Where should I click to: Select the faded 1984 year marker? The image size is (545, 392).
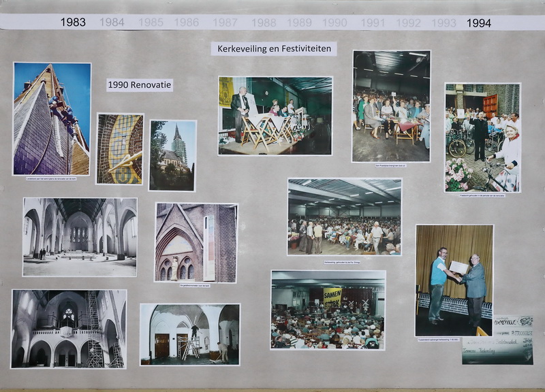pyautogui.click(x=112, y=22)
